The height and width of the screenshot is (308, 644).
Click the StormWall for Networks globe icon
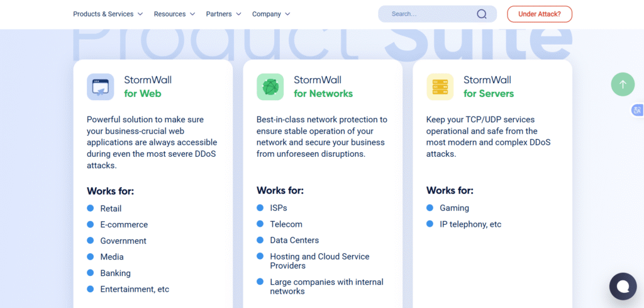(x=270, y=87)
